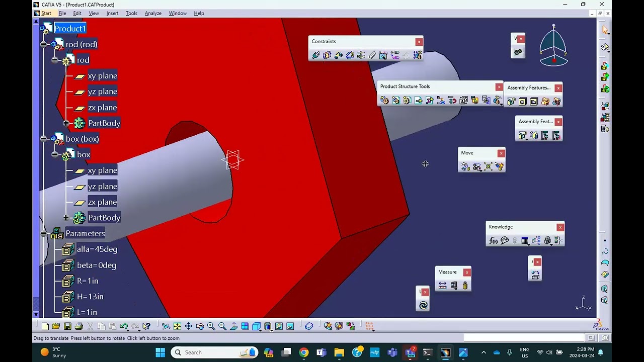Click Reuse Pattern icon in Constraints toolbar
This screenshot has width=644, height=362.
pos(418,55)
